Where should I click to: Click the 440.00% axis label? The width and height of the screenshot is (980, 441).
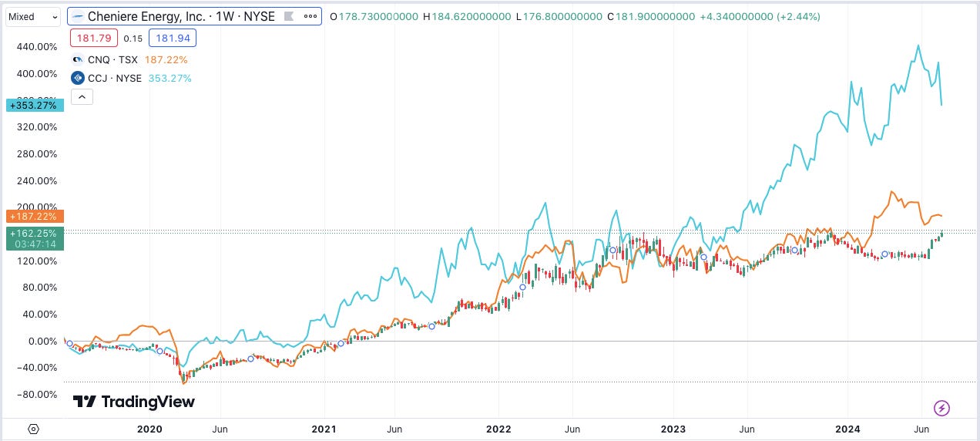click(x=36, y=47)
